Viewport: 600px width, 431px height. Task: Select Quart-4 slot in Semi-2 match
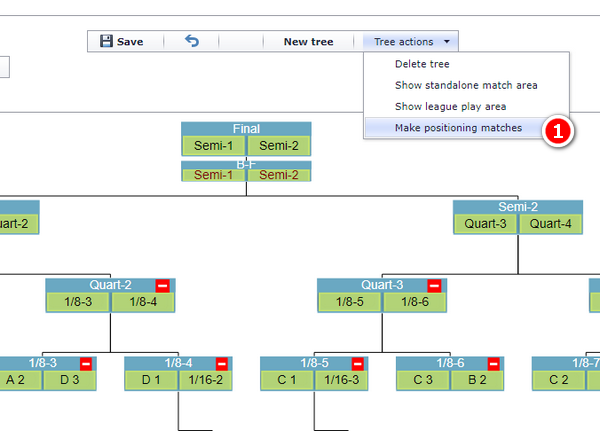click(550, 224)
